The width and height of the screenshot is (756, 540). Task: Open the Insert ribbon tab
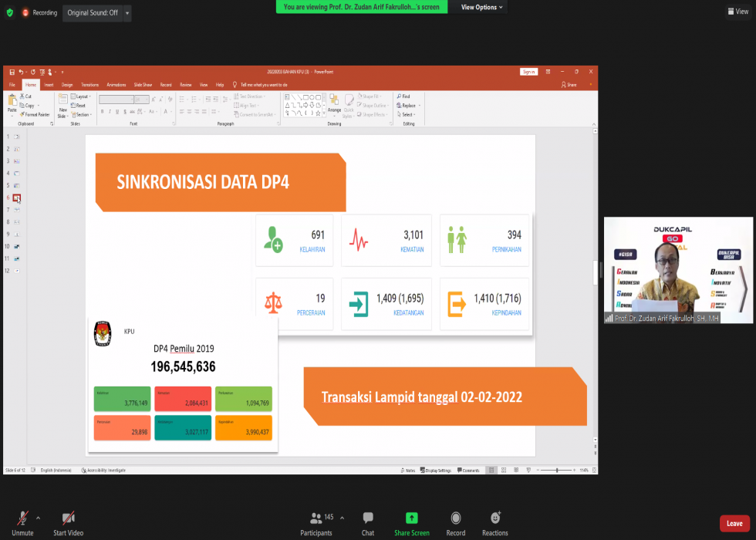click(49, 84)
